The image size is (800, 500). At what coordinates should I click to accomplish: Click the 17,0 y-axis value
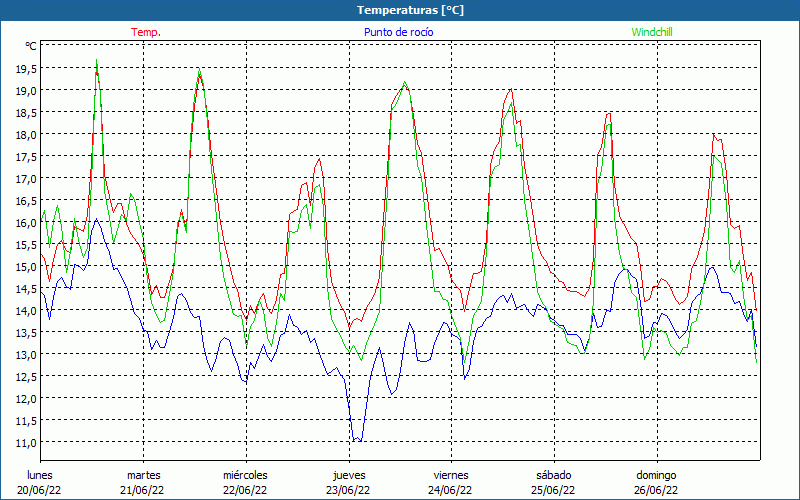24,179
